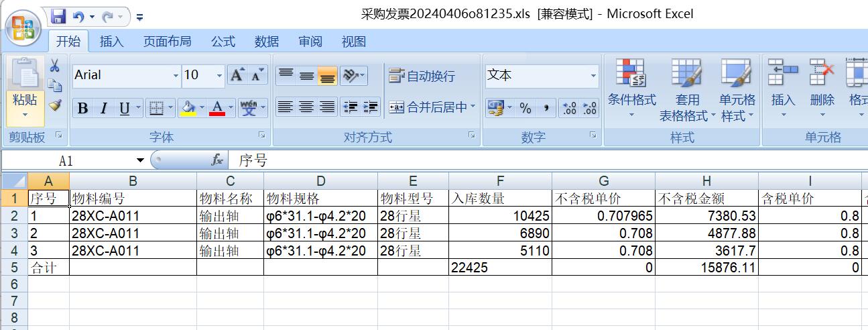Click the Cut scissors icon
Viewport: 868px width, 330px height.
point(55,66)
